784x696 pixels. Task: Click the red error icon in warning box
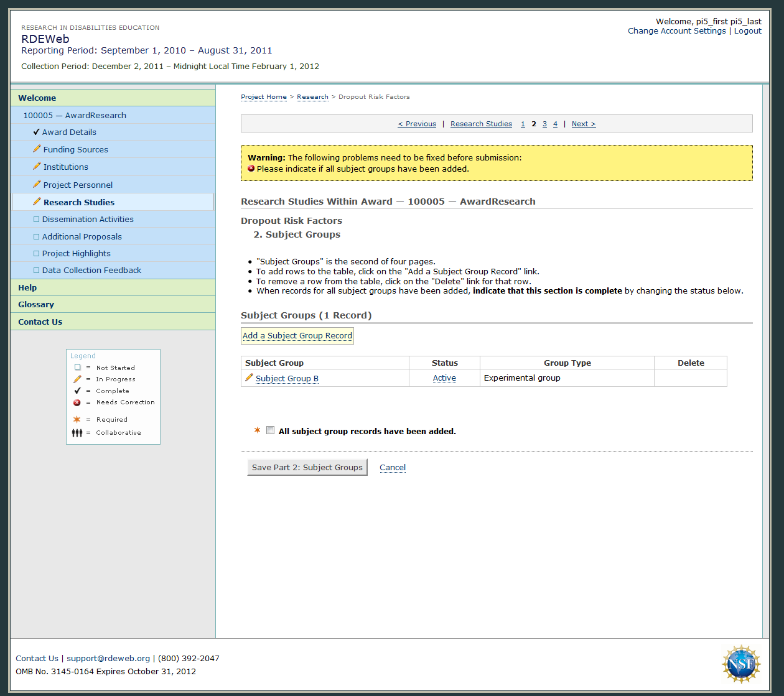251,169
